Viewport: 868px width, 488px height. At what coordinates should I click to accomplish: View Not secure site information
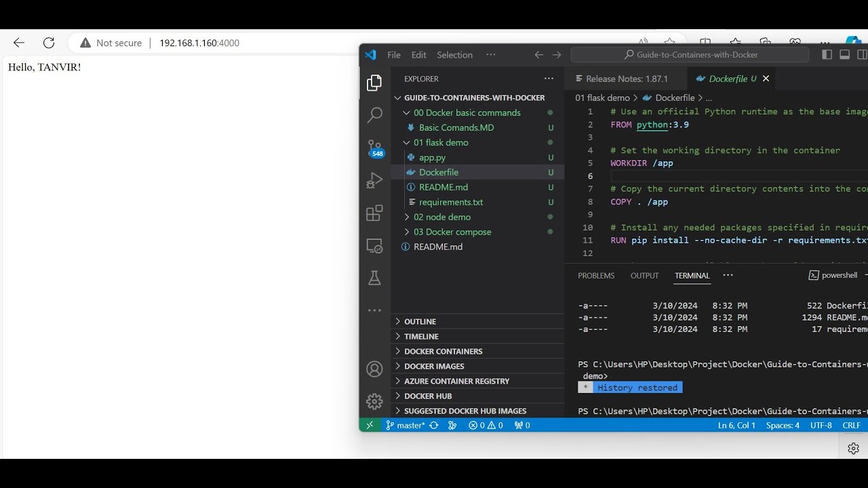[111, 43]
